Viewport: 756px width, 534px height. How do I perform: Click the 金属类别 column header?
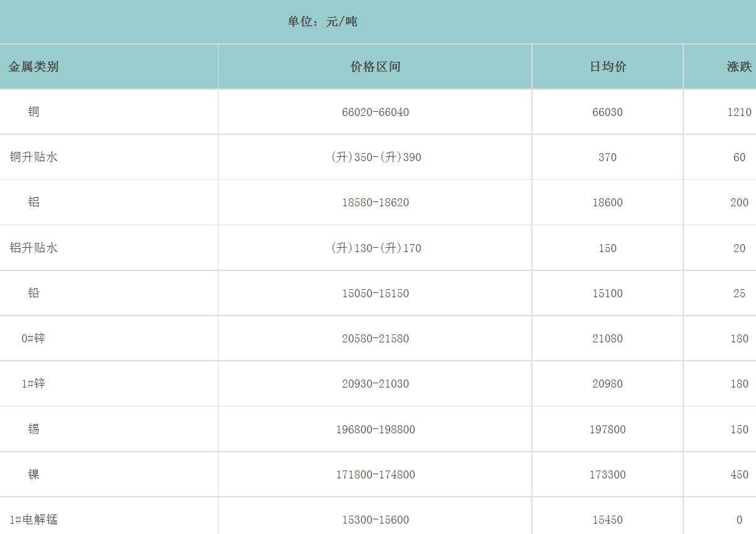(x=34, y=67)
